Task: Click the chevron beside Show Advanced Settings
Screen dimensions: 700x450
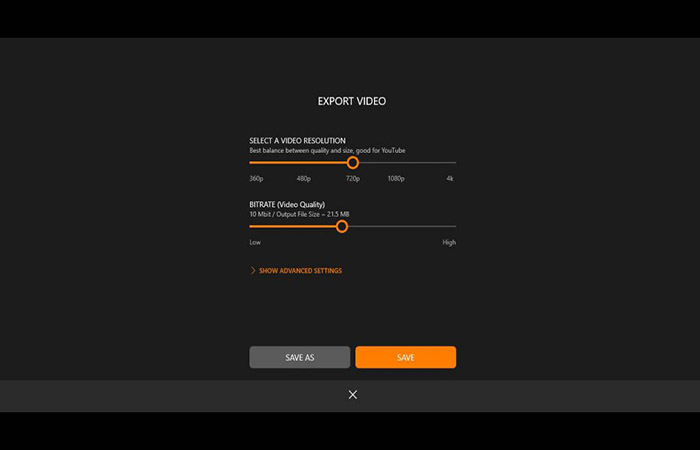Action: [x=253, y=271]
